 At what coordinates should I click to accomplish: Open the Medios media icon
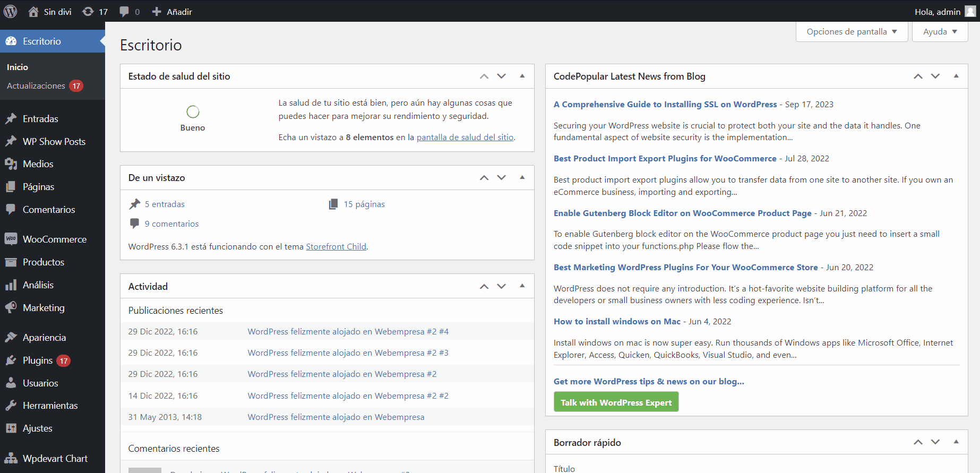click(x=11, y=164)
